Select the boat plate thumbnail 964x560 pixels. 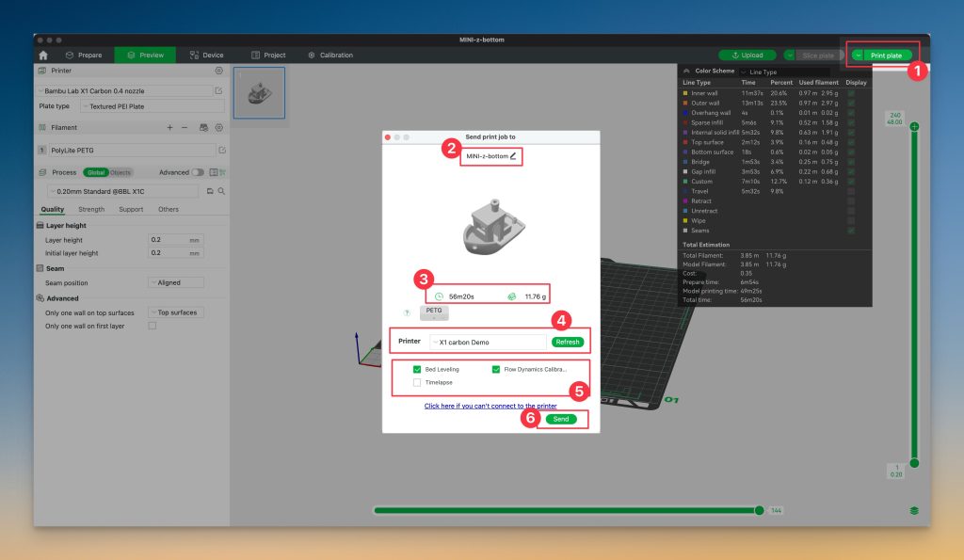[259, 92]
